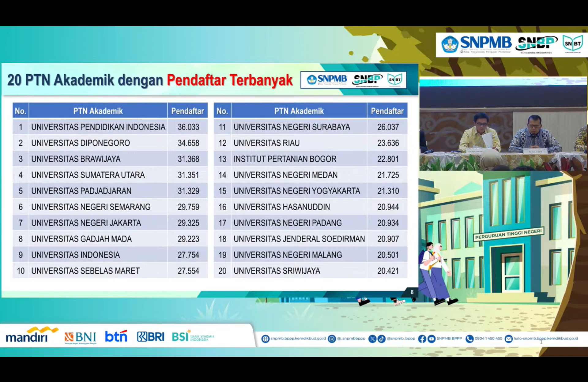Click the X (Twitter) icon in footer
Image resolution: width=588 pixels, height=382 pixels.
click(x=372, y=339)
